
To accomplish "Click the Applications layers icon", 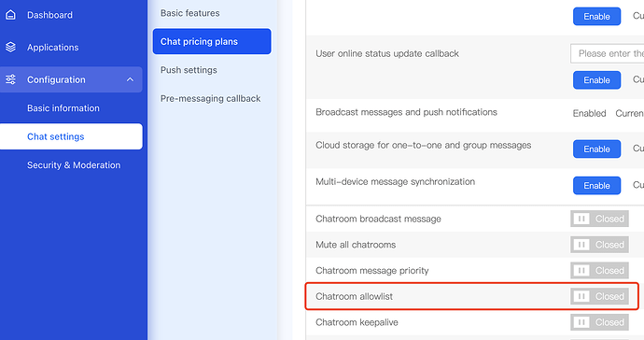I will 10,48.
